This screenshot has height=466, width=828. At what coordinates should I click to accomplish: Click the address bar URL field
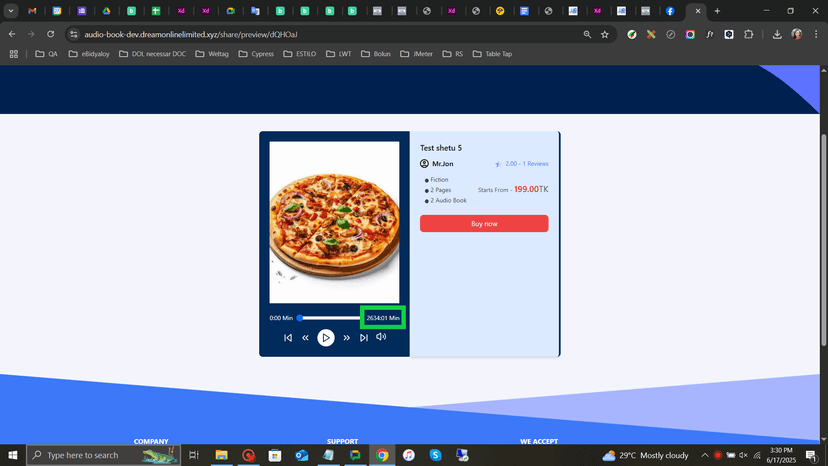click(300, 34)
